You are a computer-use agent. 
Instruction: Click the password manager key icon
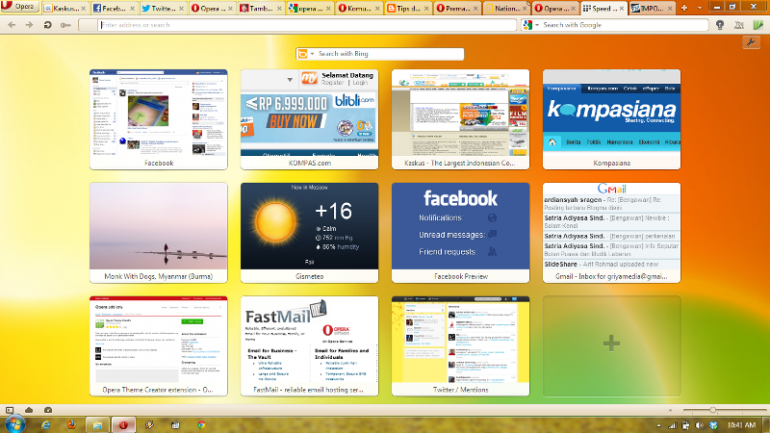(x=66, y=25)
